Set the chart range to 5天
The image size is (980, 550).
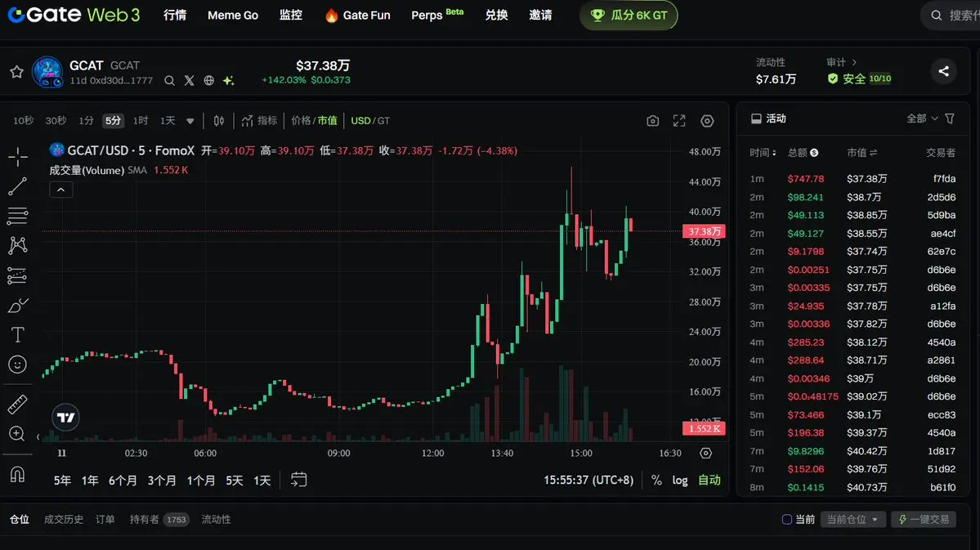tap(235, 480)
